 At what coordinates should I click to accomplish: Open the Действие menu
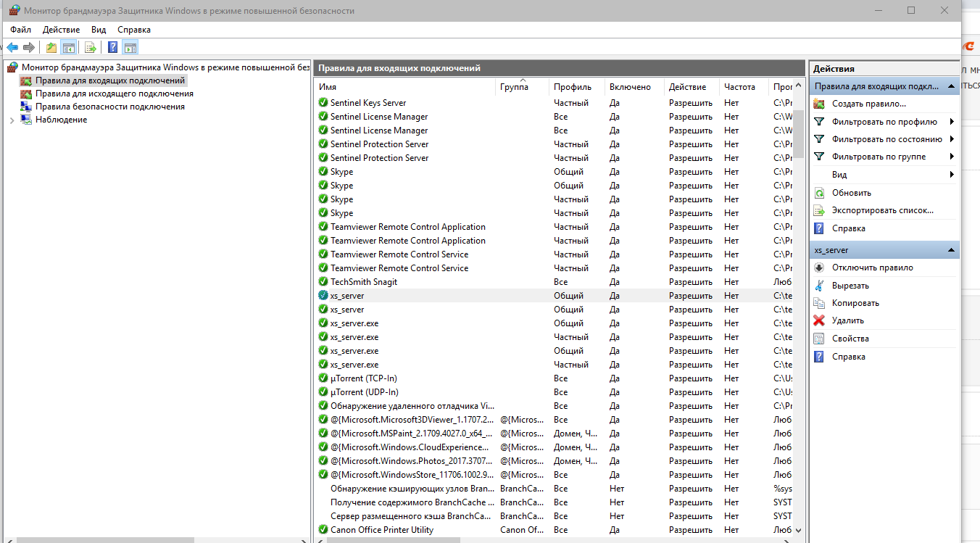(61, 30)
